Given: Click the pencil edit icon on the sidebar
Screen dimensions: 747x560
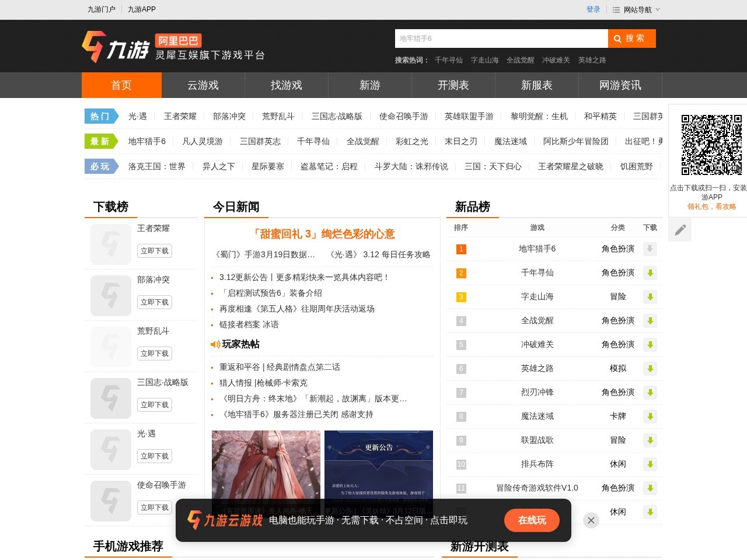Looking at the screenshot, I should pos(679,230).
